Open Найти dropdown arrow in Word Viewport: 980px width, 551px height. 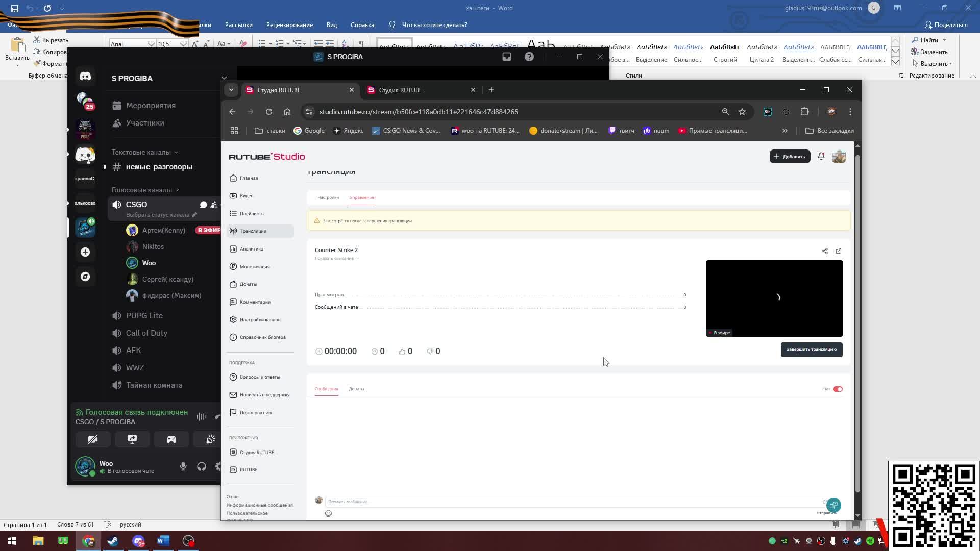click(x=944, y=40)
